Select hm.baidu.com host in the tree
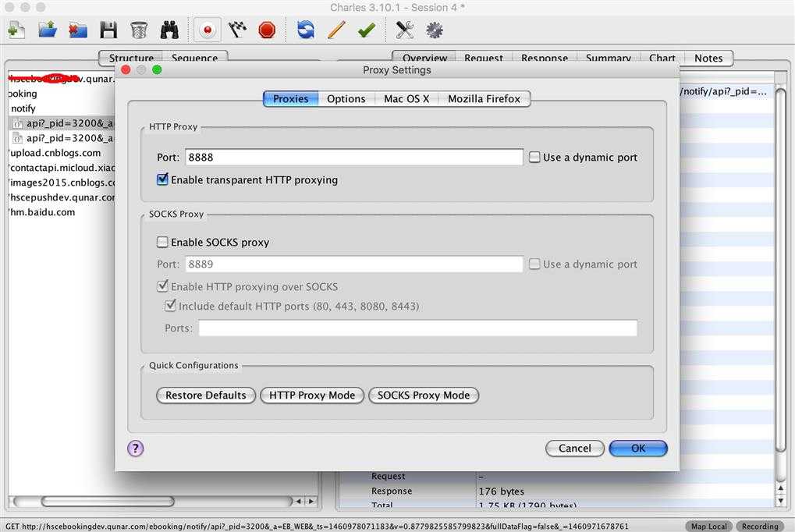Image resolution: width=795 pixels, height=532 pixels. click(43, 212)
